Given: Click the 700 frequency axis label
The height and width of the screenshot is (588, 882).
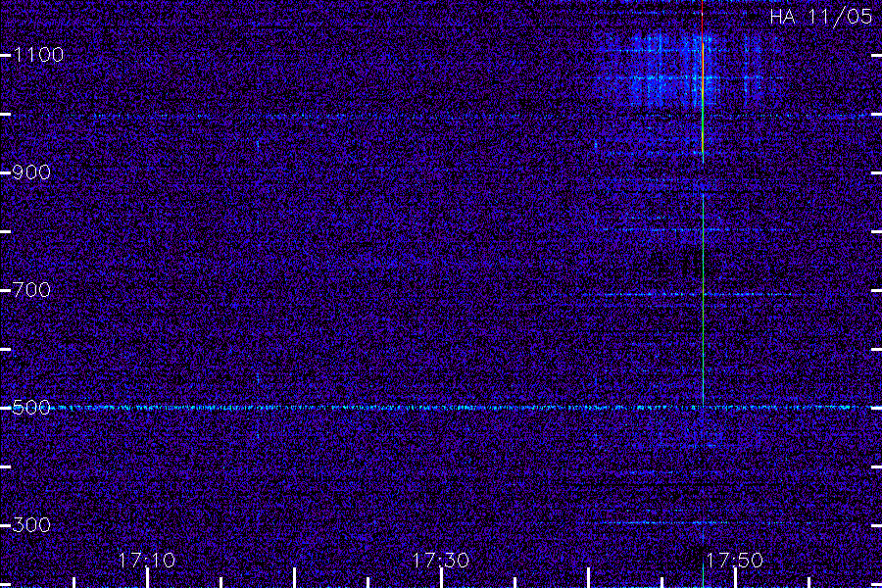Looking at the screenshot, I should point(31,290).
